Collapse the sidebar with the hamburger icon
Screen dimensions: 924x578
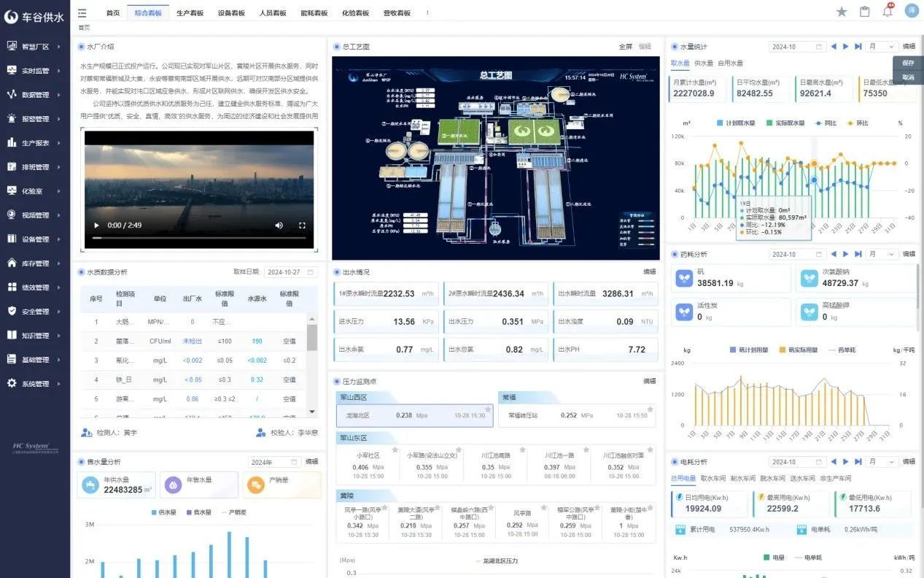click(82, 12)
